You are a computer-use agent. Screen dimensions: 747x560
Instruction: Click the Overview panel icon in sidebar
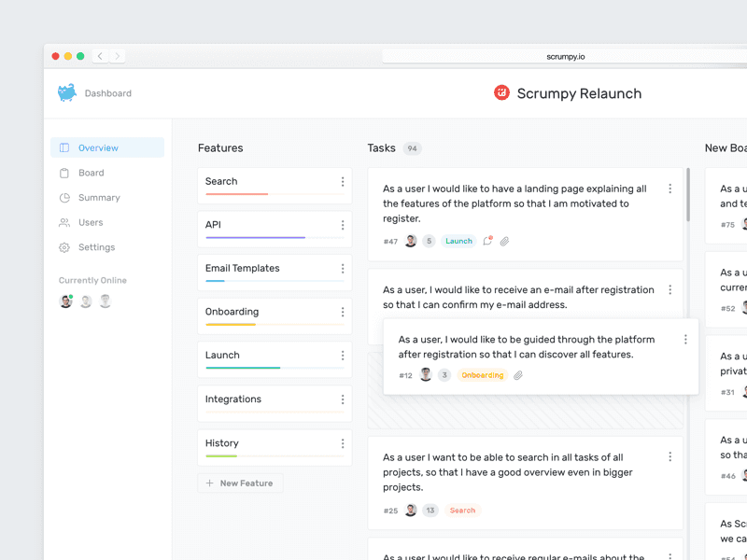(63, 147)
